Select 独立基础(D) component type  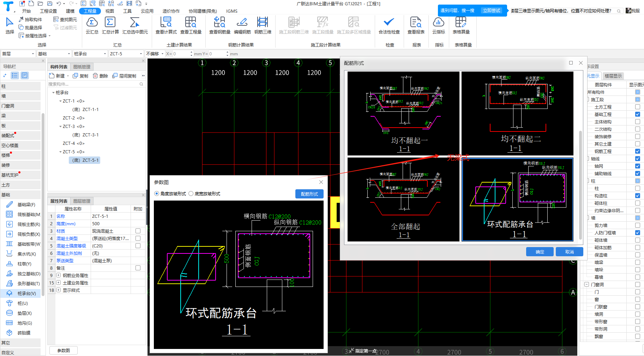point(23,274)
